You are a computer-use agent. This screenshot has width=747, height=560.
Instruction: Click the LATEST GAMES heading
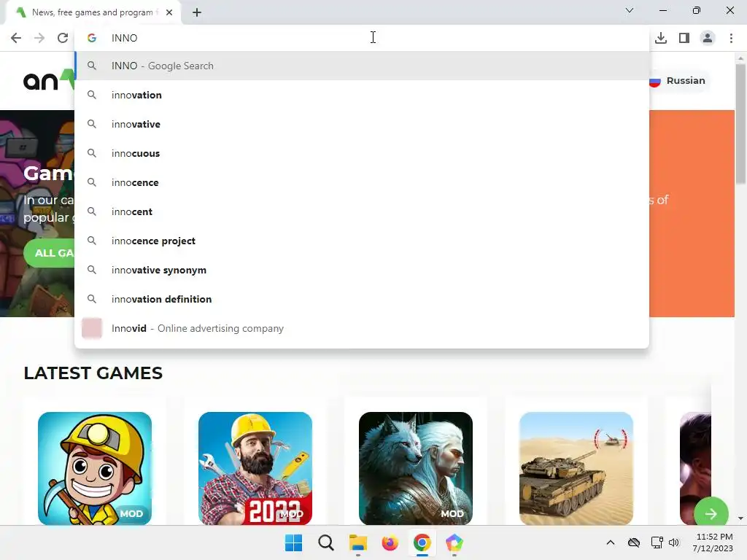[93, 373]
